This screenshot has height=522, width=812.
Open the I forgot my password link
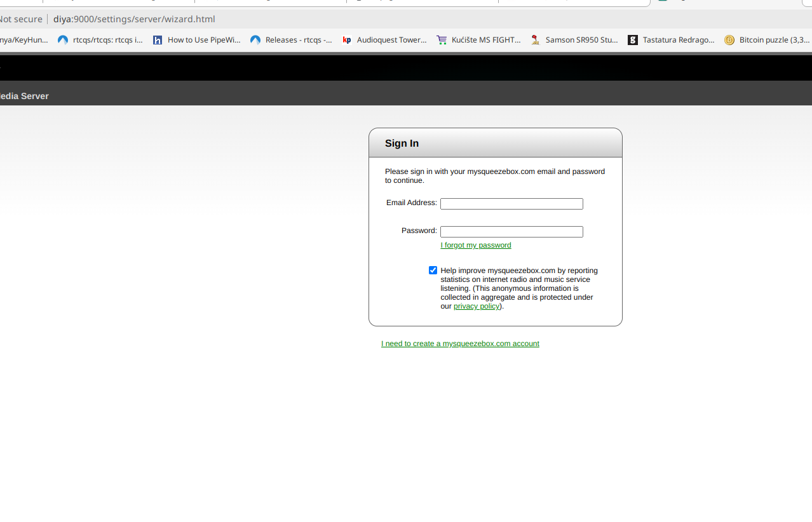(x=476, y=245)
